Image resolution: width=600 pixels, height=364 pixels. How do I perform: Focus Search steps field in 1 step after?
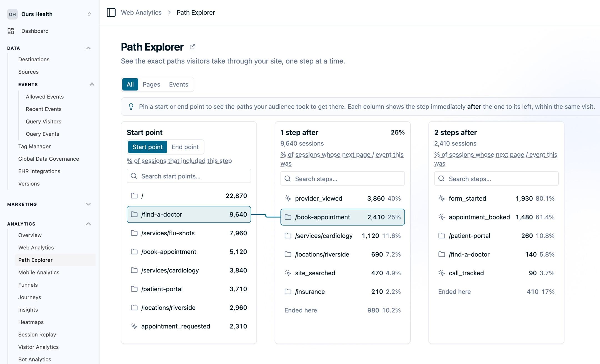[x=342, y=178]
